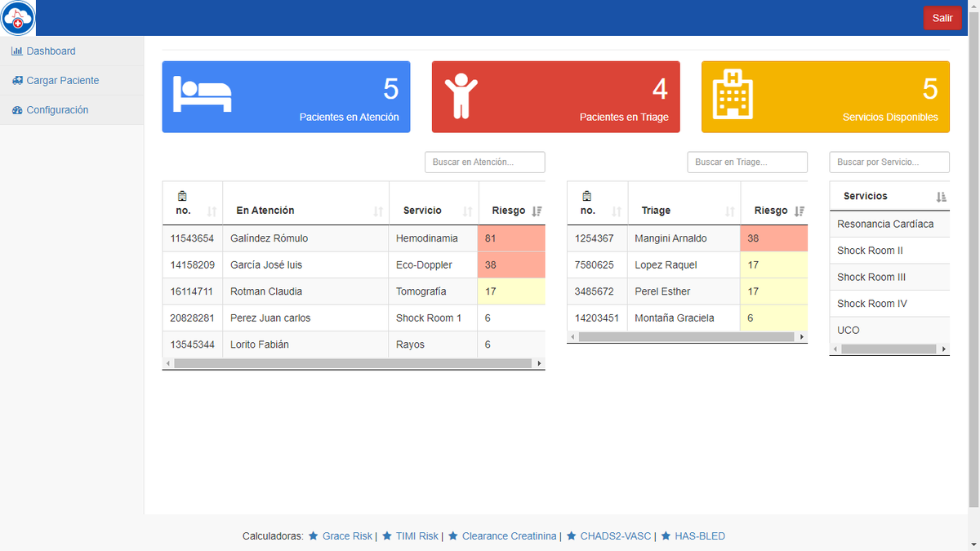The height and width of the screenshot is (551, 980).
Task: Click the Buscar en Triage search field
Action: [747, 162]
